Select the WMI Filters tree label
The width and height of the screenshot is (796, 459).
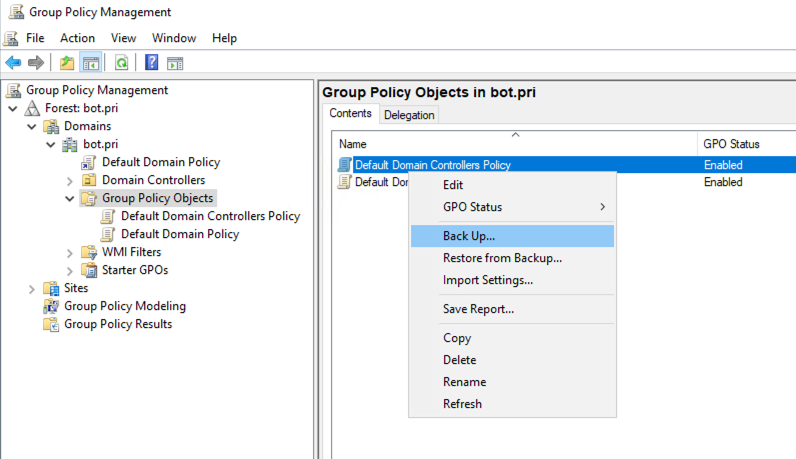[x=131, y=252]
